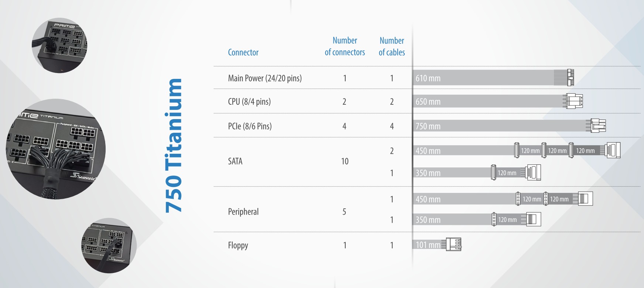Click the end Peripheral connector on the 350 mm cable
Screen dimensions: 644x288
[x=533, y=219]
